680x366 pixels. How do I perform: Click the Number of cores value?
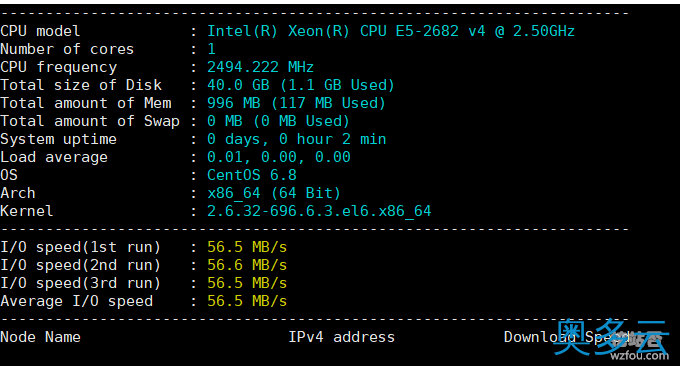pos(212,49)
